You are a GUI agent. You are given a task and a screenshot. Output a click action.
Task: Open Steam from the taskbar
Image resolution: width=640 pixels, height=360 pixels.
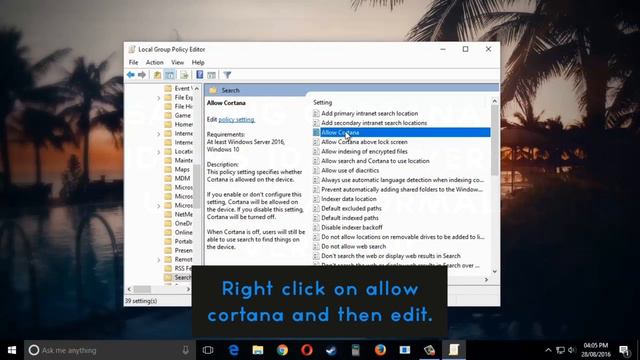pyautogui.click(x=331, y=350)
